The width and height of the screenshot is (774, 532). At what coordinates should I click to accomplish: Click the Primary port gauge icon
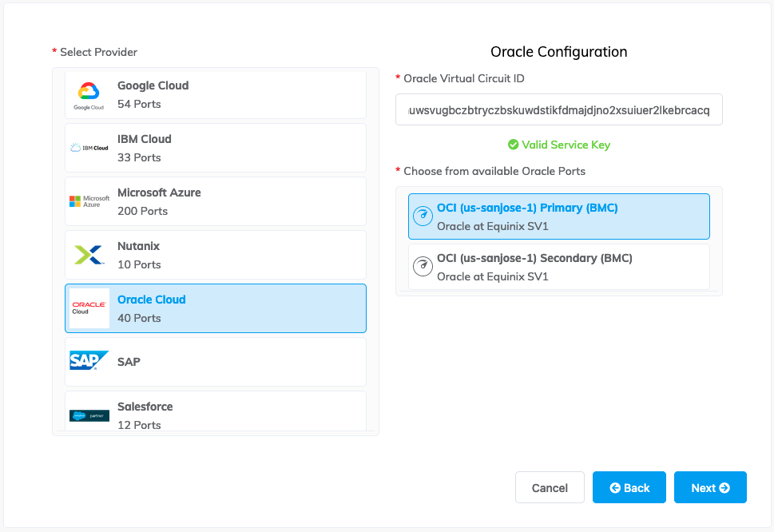tap(422, 216)
